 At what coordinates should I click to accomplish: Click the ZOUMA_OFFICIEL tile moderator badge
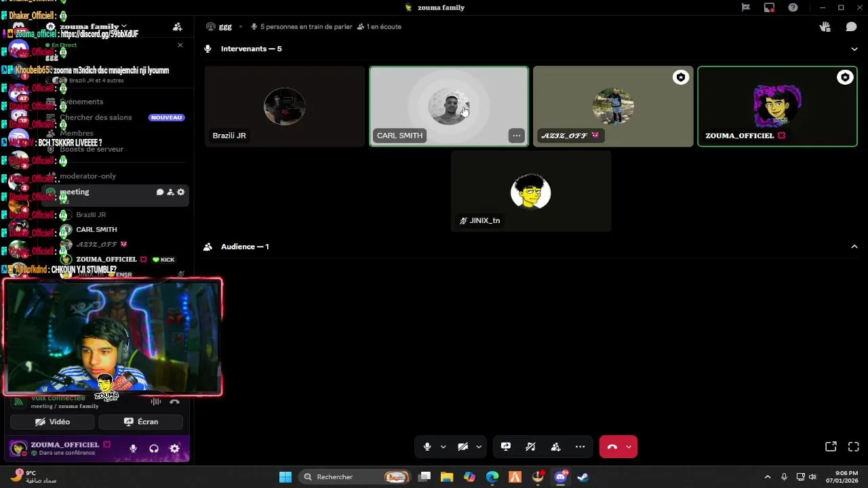[x=845, y=77]
